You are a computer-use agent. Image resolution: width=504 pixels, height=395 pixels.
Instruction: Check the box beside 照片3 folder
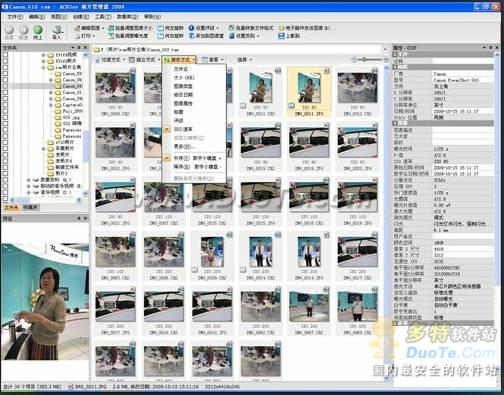coord(5,173)
